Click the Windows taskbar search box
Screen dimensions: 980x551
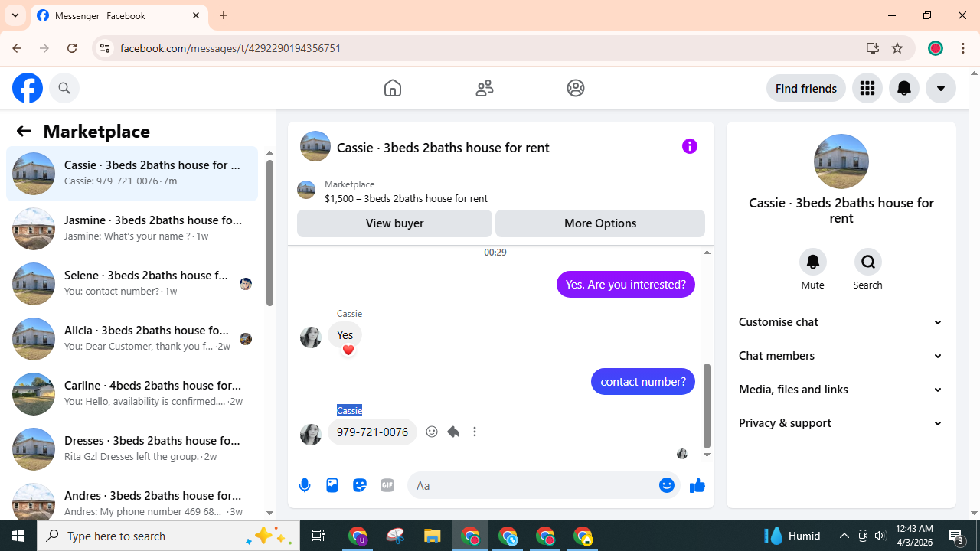coord(168,536)
